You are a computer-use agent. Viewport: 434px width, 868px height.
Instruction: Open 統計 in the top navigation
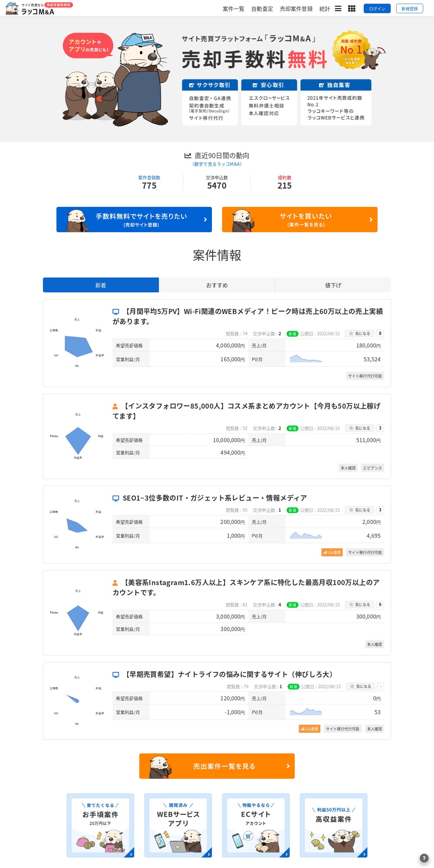pos(324,9)
